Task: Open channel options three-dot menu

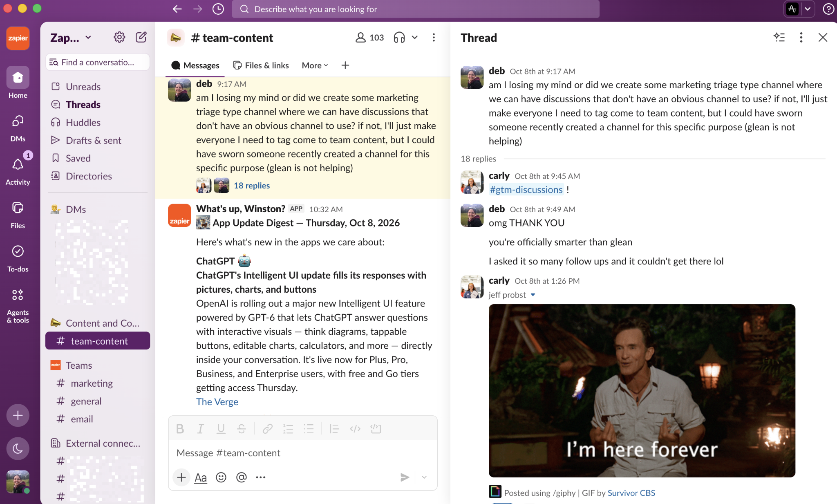Action: point(434,38)
